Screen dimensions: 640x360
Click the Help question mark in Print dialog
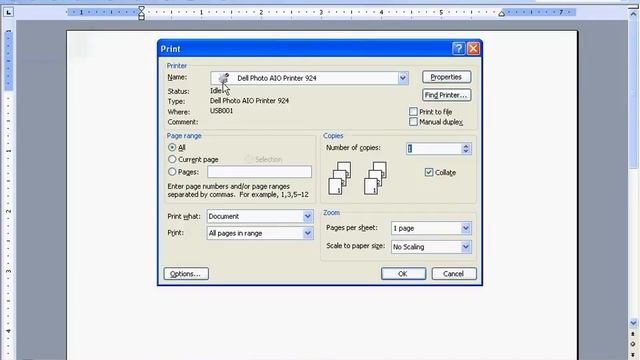pos(458,49)
